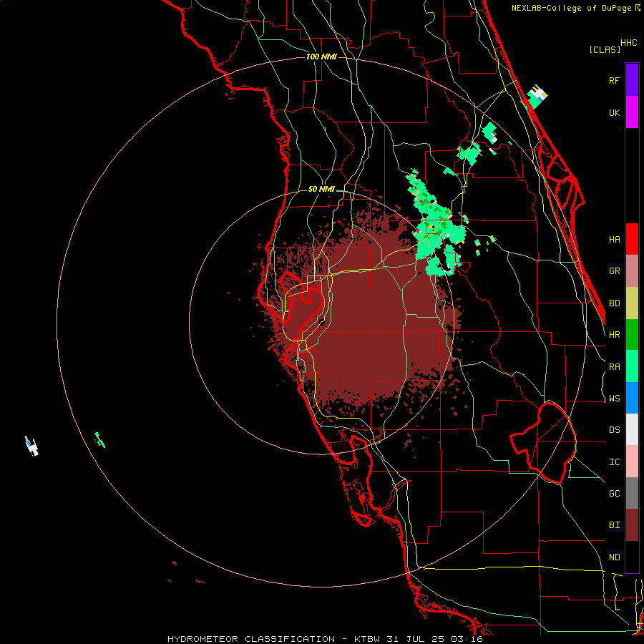This screenshot has height=644, width=644.
Task: Click the 100 NMI range ring label
Action: point(321,57)
